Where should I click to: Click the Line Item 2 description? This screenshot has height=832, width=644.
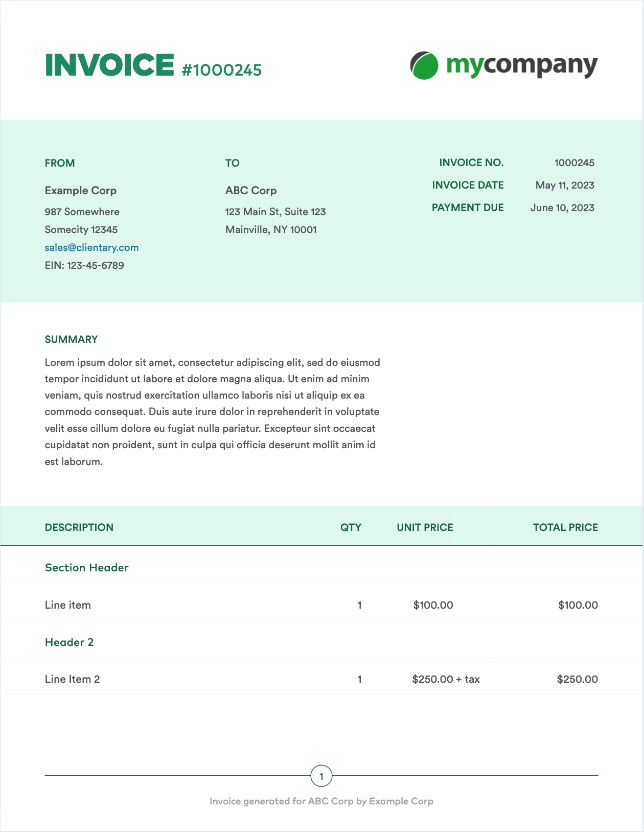[x=73, y=679]
